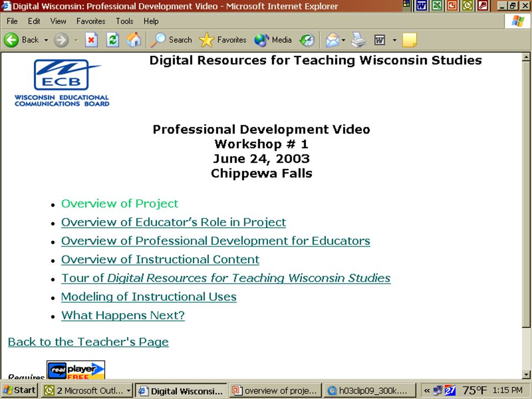Click the ECB Wisconsin Educational Communications Board logo

pyautogui.click(x=62, y=83)
